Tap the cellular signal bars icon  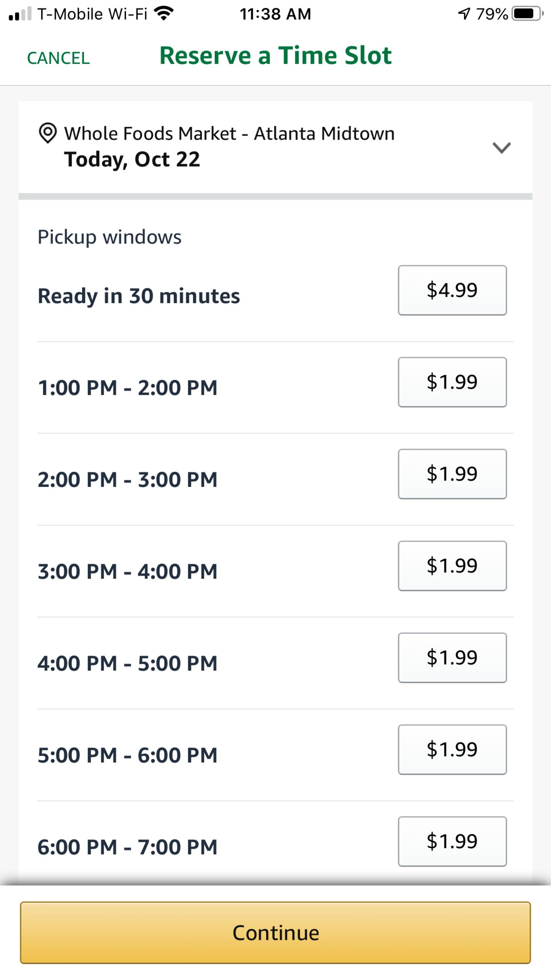(20, 15)
